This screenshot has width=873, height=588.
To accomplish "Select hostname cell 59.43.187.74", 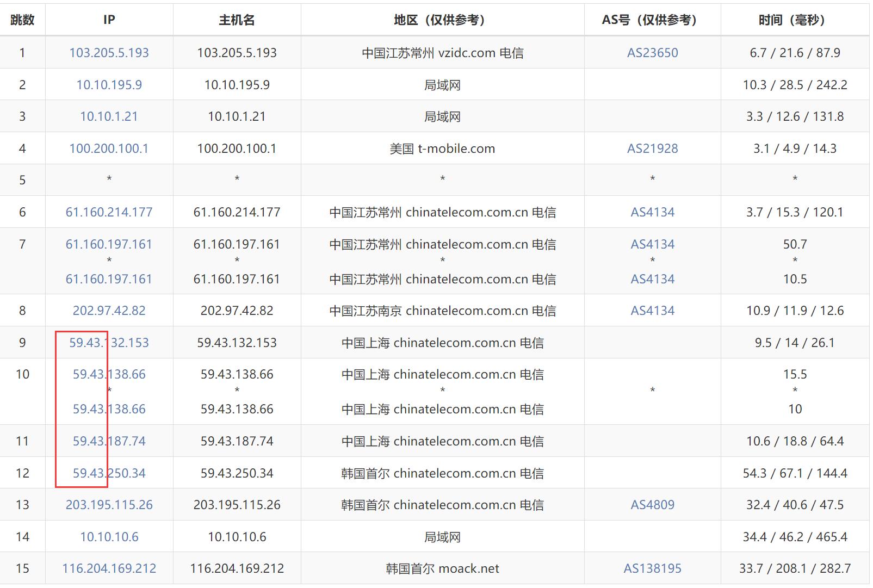I will point(237,441).
